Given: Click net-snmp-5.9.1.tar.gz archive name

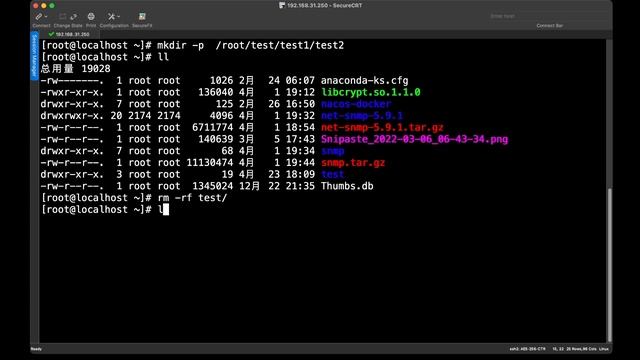Looking at the screenshot, I should (382, 127).
